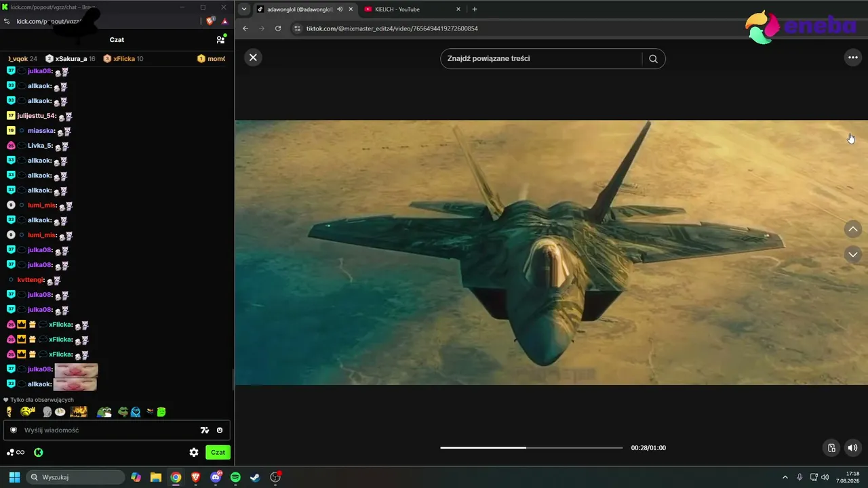Insert the green Pepe frog emote
Viewport: 868px width, 488px height.
pos(104,411)
